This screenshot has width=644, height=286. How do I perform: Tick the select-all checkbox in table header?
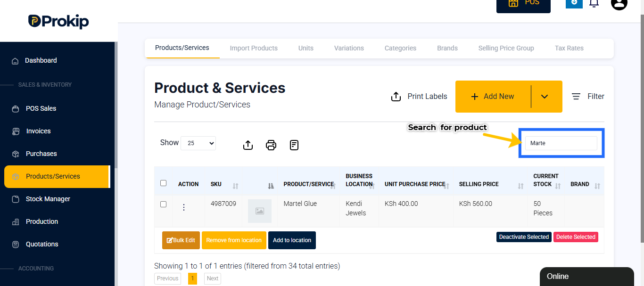coord(164,183)
